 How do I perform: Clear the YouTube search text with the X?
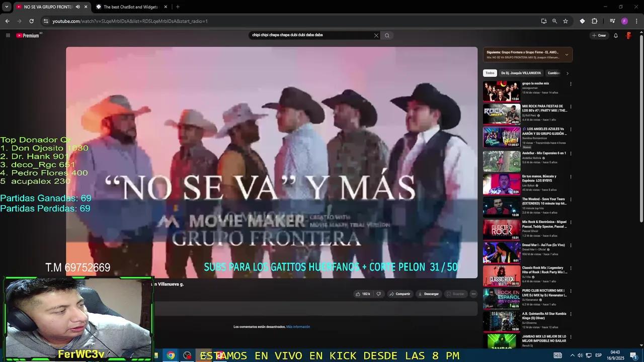376,35
